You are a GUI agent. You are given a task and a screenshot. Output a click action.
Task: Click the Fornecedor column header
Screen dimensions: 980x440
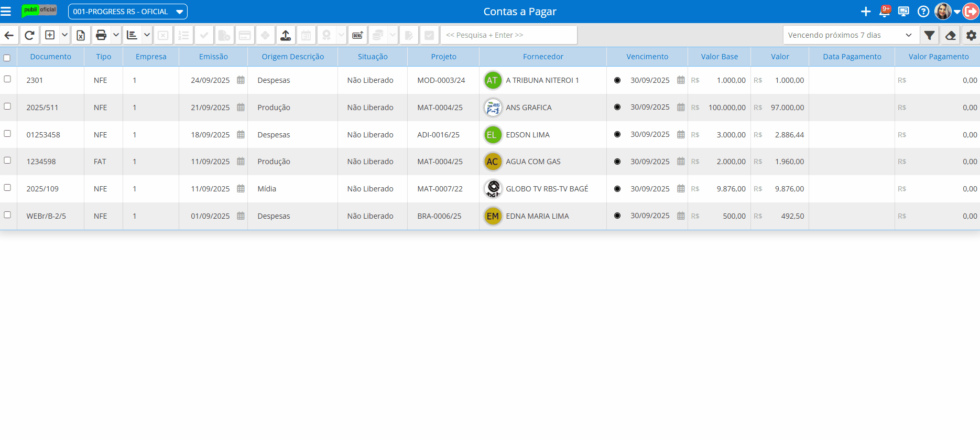pyautogui.click(x=542, y=57)
